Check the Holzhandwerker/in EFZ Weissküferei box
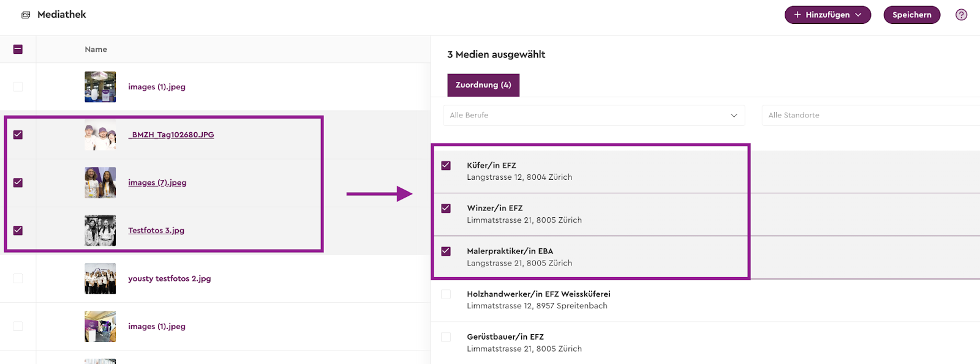 [446, 294]
